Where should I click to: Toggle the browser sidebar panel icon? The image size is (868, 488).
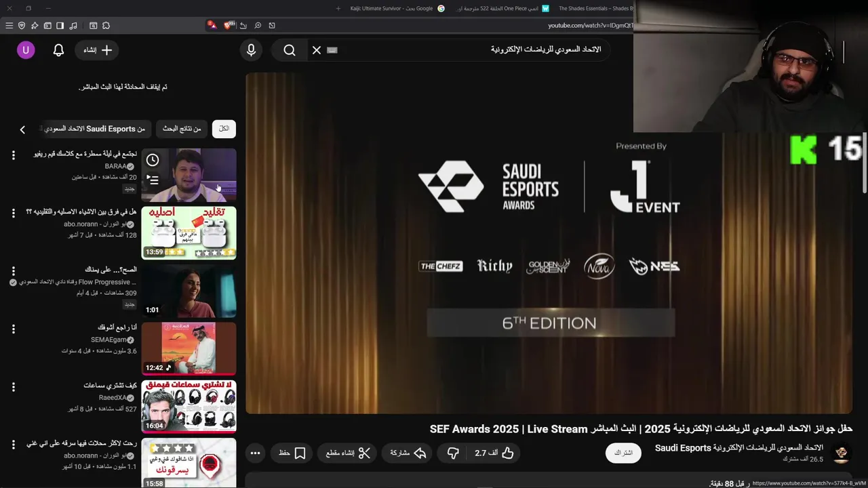(x=60, y=26)
